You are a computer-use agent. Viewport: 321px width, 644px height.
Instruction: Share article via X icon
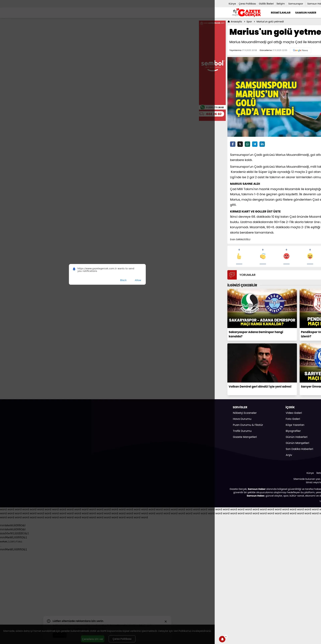coord(240,144)
